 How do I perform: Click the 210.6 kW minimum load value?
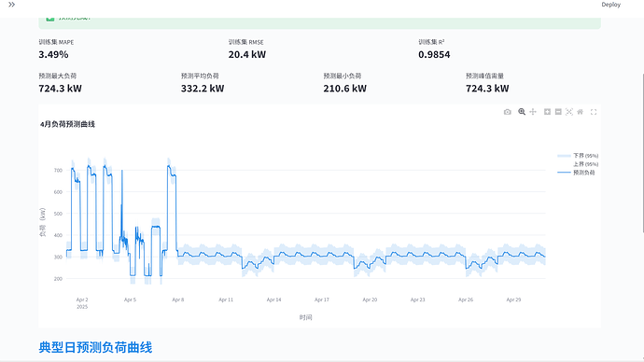(x=344, y=89)
